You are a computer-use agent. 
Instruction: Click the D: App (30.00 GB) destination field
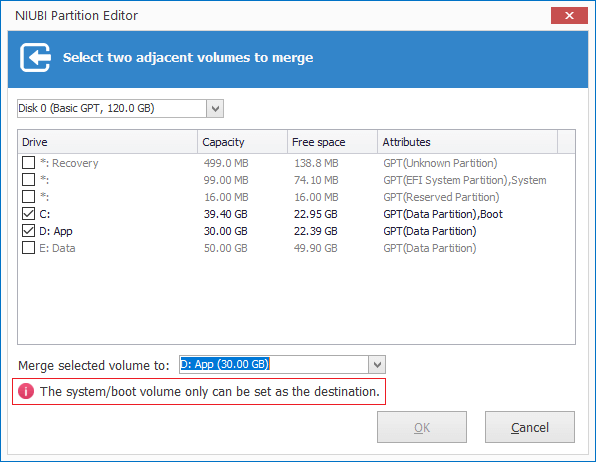274,365
